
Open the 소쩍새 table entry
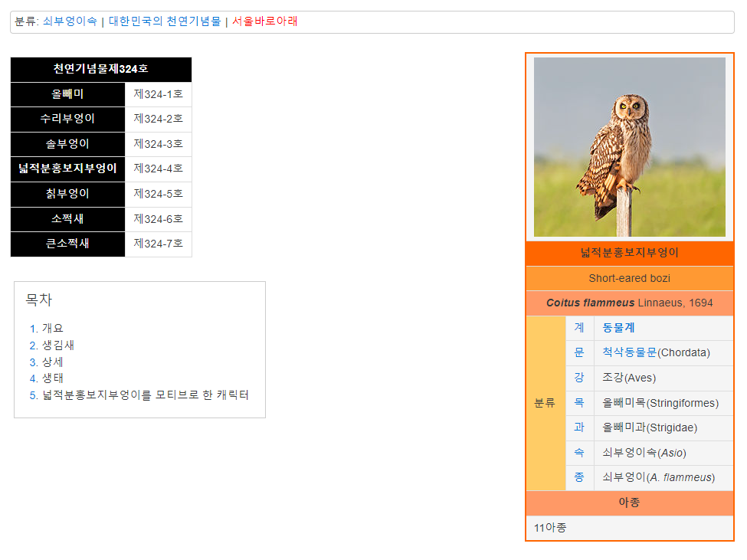[x=67, y=219]
